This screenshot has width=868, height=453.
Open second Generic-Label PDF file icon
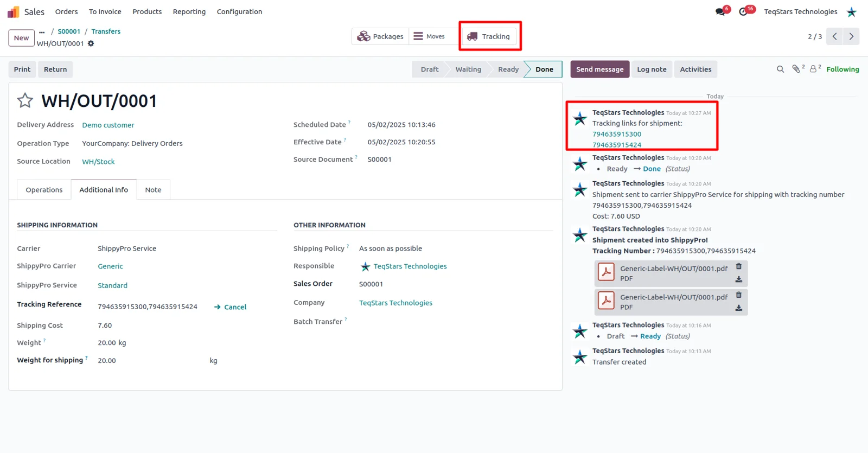pos(606,301)
